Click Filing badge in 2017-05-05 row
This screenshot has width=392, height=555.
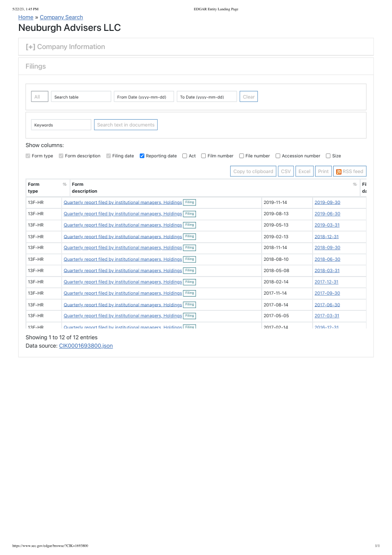tap(190, 316)
